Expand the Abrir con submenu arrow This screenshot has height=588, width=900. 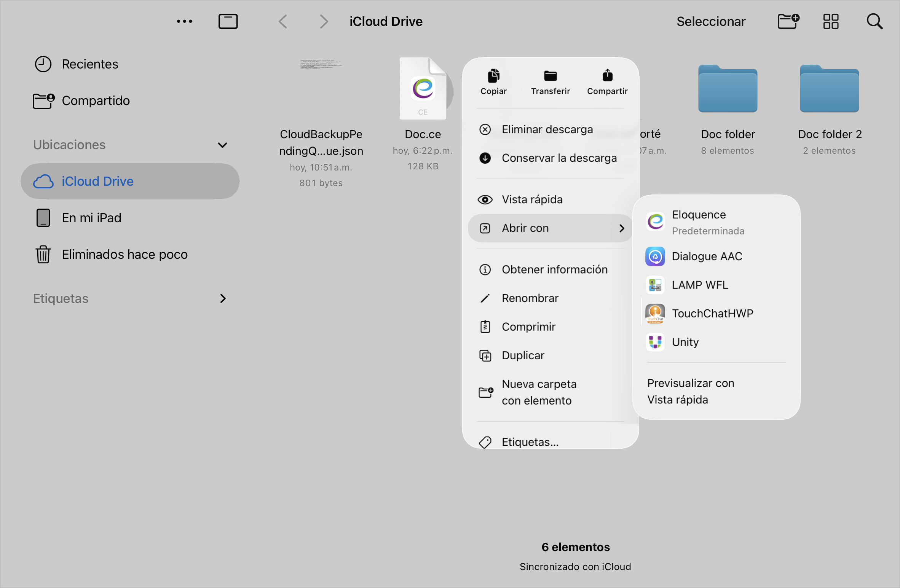coord(621,228)
